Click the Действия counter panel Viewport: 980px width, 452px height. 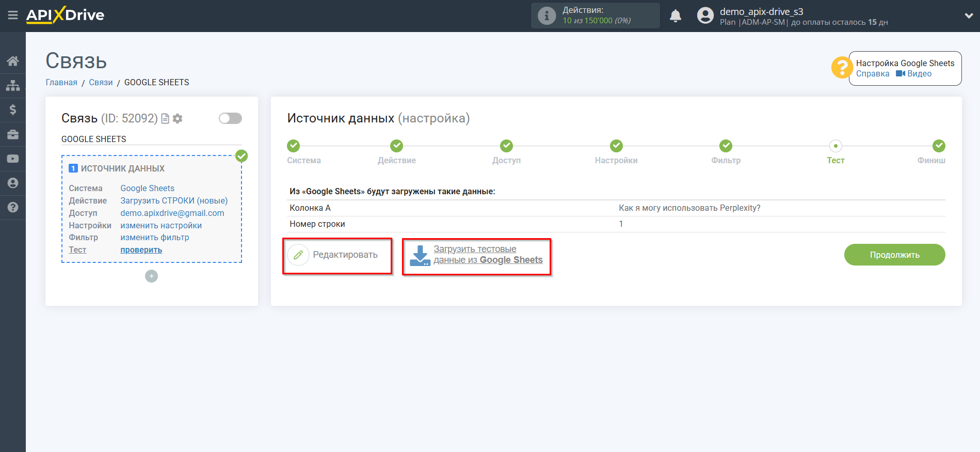coord(596,15)
